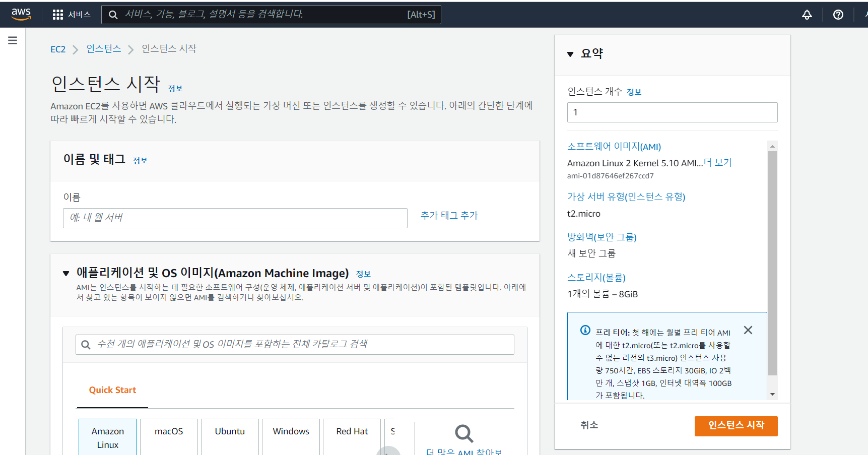The height and width of the screenshot is (455, 868).
Task: Click the 이름 name input field
Action: pyautogui.click(x=235, y=218)
